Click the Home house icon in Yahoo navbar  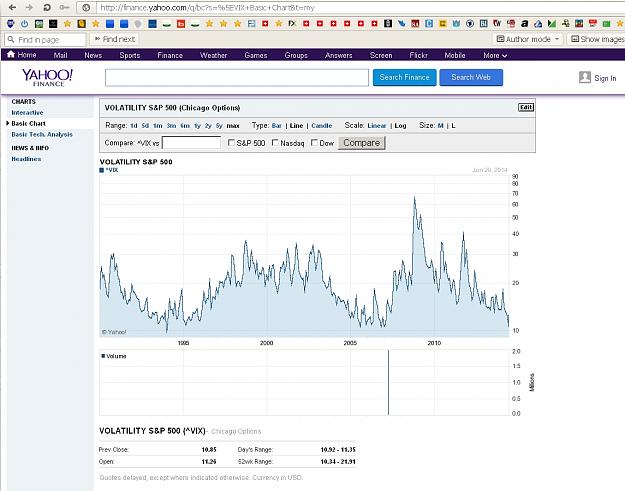tap(11, 54)
